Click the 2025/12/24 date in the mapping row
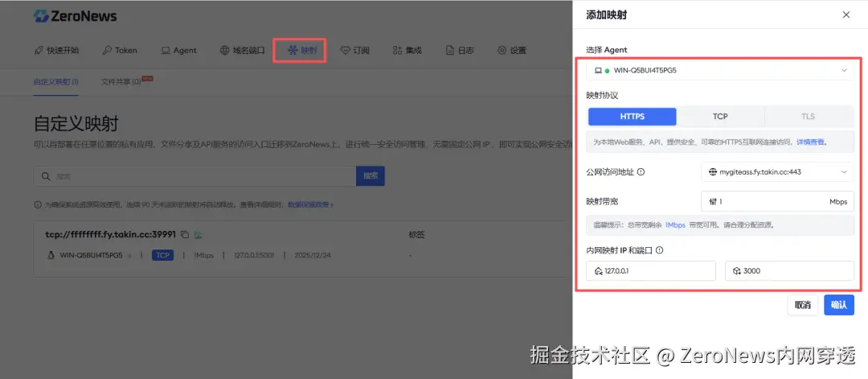Viewport: 868px width, 379px height. coord(313,255)
